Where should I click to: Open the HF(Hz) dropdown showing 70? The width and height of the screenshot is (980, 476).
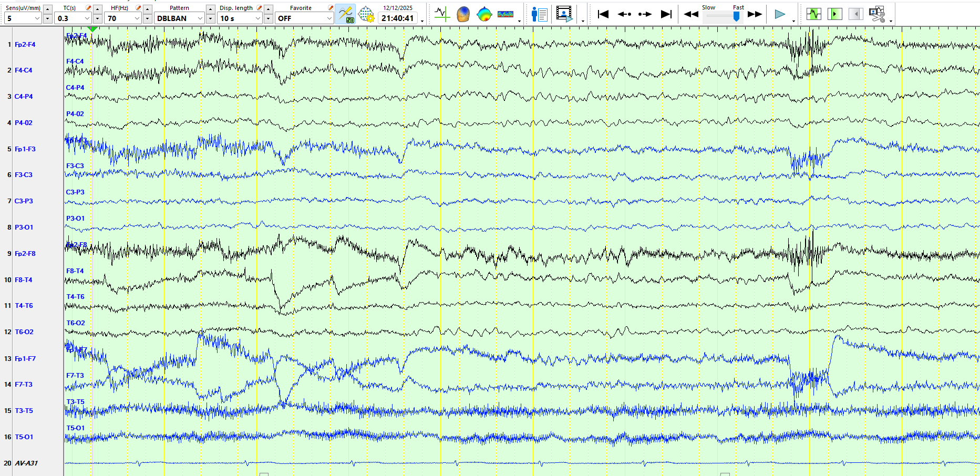[123, 18]
